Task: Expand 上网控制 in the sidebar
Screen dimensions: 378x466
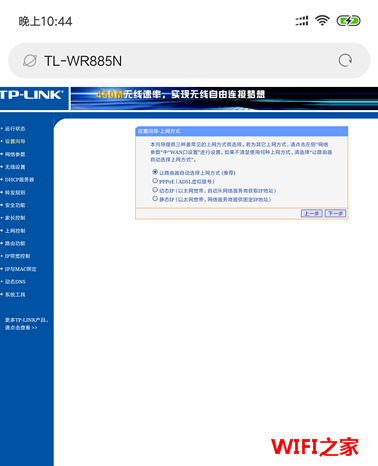Action: coord(15,231)
